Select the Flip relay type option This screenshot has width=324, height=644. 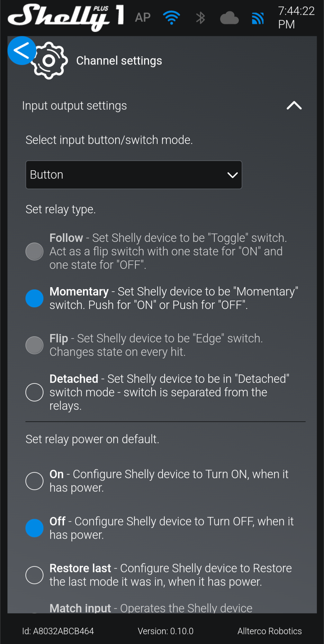(x=34, y=345)
